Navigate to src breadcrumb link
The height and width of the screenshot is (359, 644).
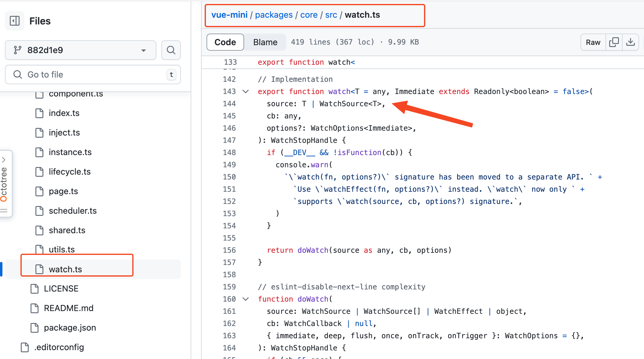click(x=331, y=15)
